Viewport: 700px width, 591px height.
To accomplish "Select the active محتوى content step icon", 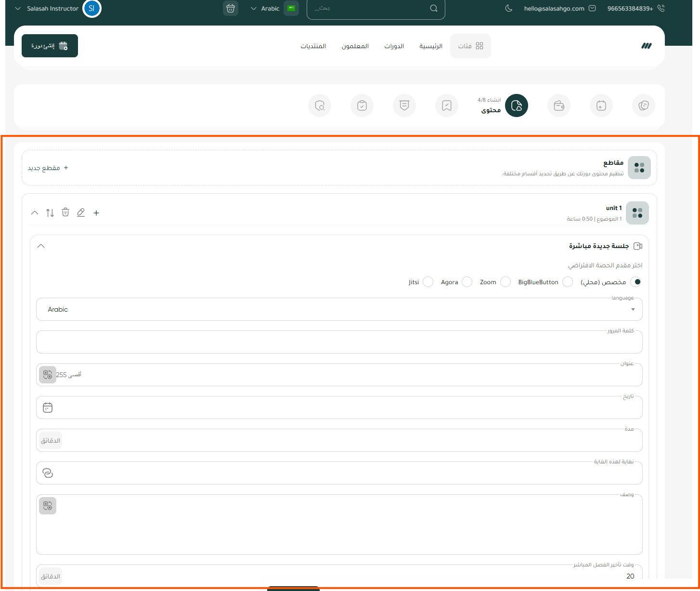I will click(517, 105).
